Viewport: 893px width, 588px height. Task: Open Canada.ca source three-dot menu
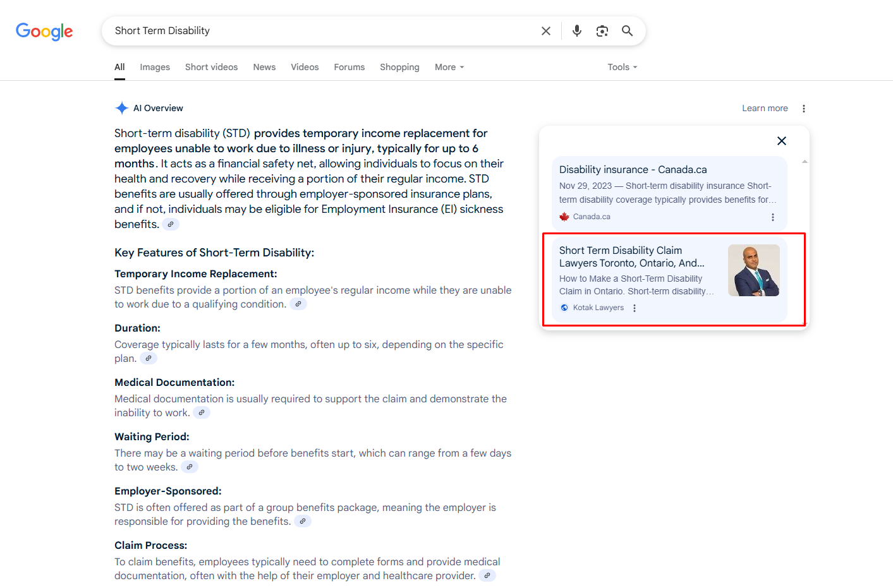pyautogui.click(x=772, y=217)
